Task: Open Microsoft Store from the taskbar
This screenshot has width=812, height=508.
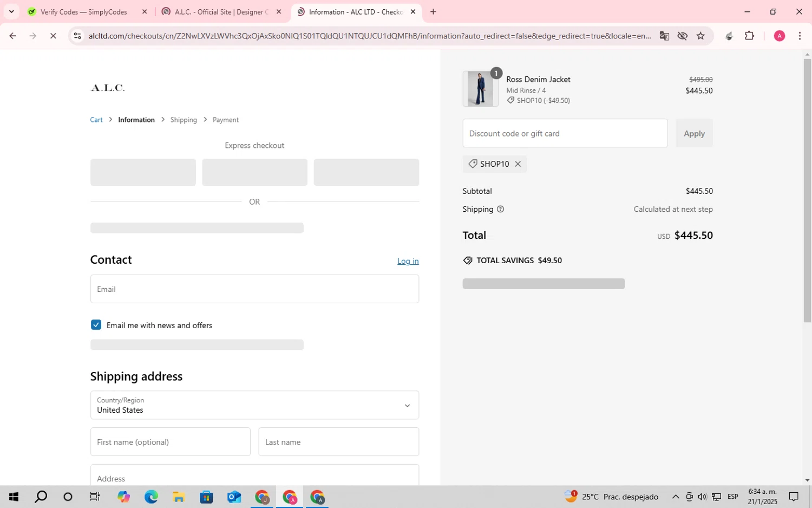Action: [206, 497]
